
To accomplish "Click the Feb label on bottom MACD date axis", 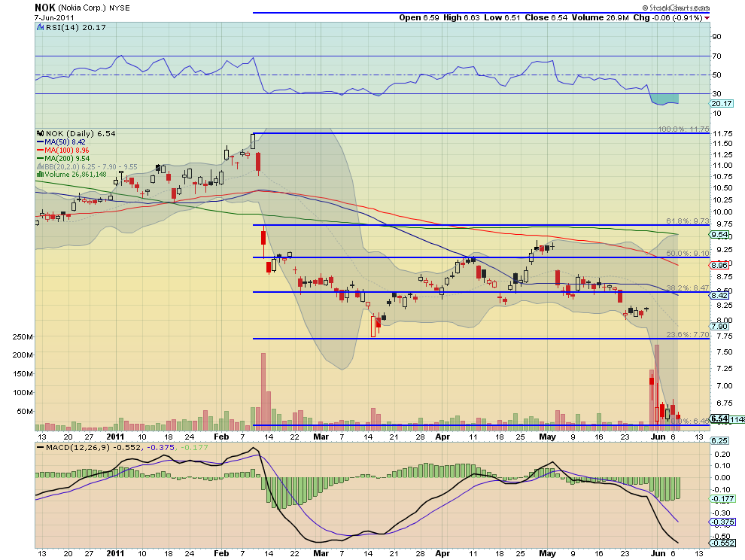I will point(221,553).
